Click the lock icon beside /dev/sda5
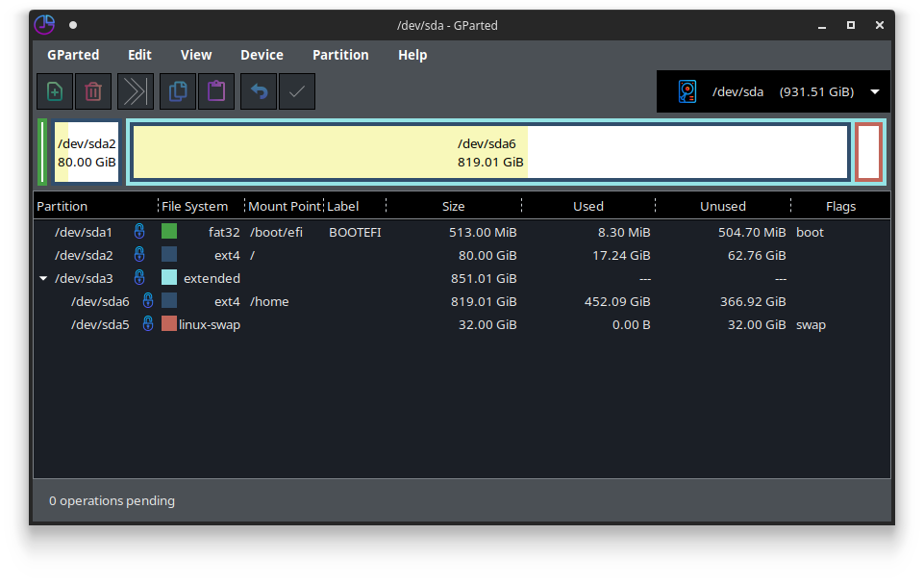 (148, 323)
